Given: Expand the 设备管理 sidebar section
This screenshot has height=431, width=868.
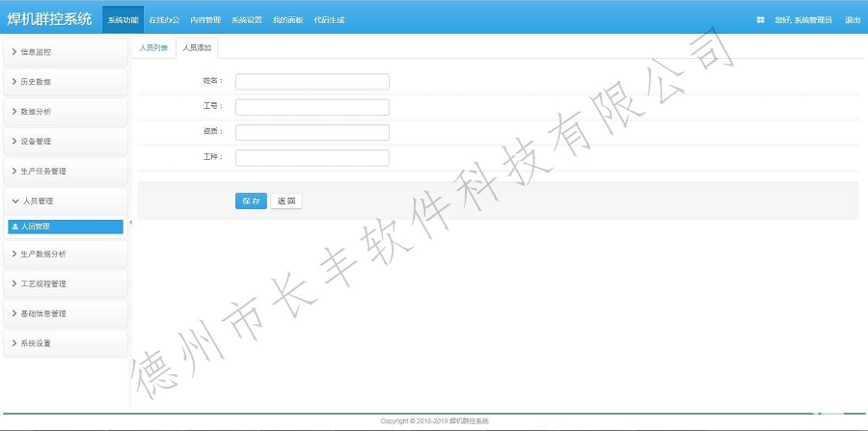Looking at the screenshot, I should (x=65, y=142).
